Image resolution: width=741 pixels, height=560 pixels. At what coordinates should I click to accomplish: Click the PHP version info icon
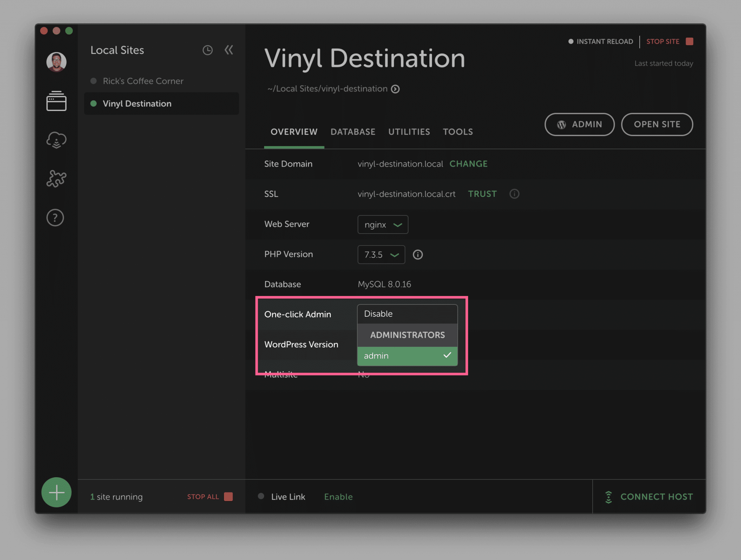418,255
